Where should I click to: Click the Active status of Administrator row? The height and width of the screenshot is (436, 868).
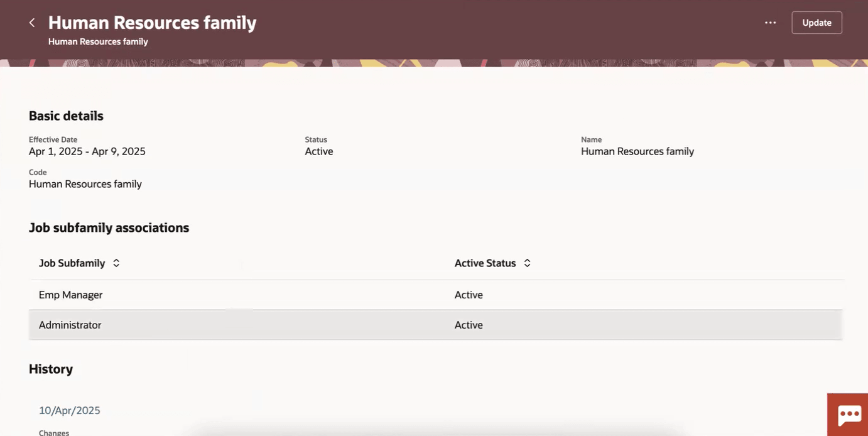[469, 325]
